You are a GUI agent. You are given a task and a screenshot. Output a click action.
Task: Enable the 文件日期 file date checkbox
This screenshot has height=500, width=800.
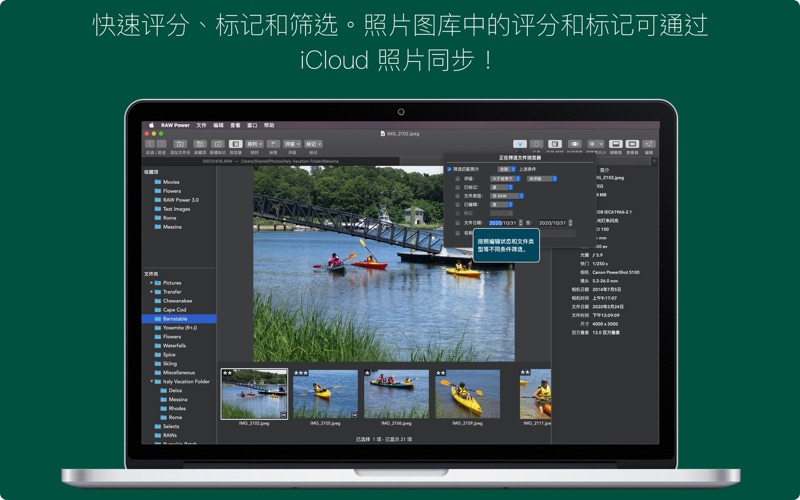click(x=458, y=223)
